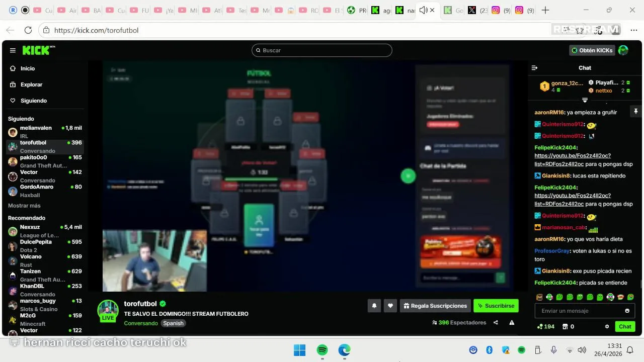Expand the chat leaderboard arrow
The height and width of the screenshot is (362, 644).
(x=585, y=100)
